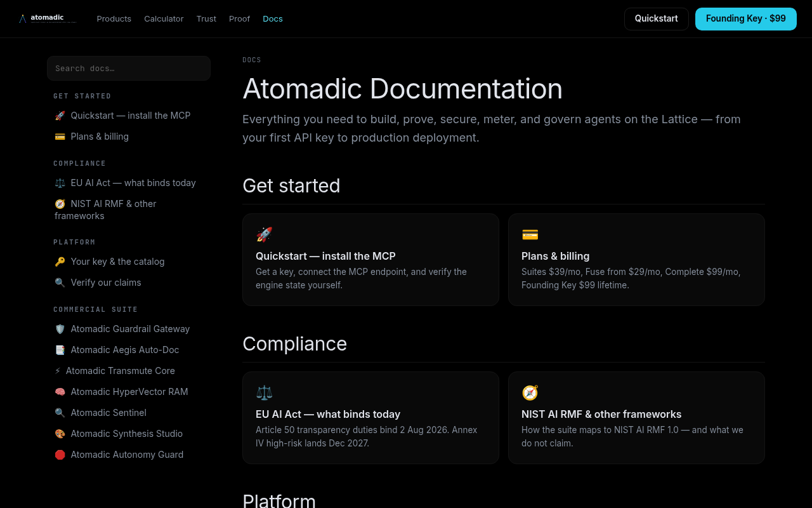Click card title EU AI Act — what binds today
The height and width of the screenshot is (508, 812).
click(328, 414)
